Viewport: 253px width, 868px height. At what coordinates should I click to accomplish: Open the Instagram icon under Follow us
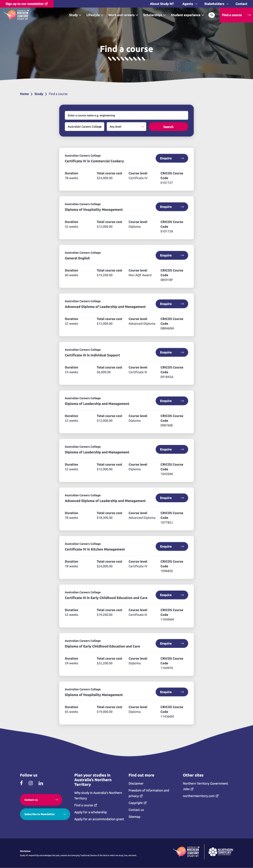click(31, 783)
